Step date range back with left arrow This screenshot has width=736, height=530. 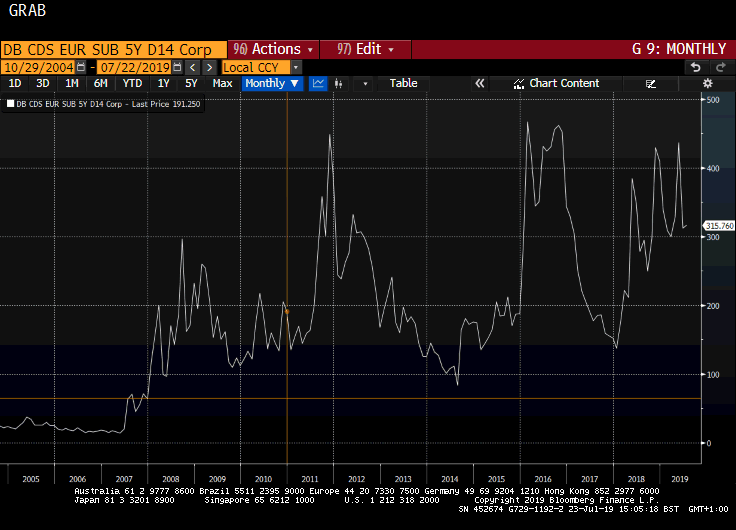tap(192, 67)
